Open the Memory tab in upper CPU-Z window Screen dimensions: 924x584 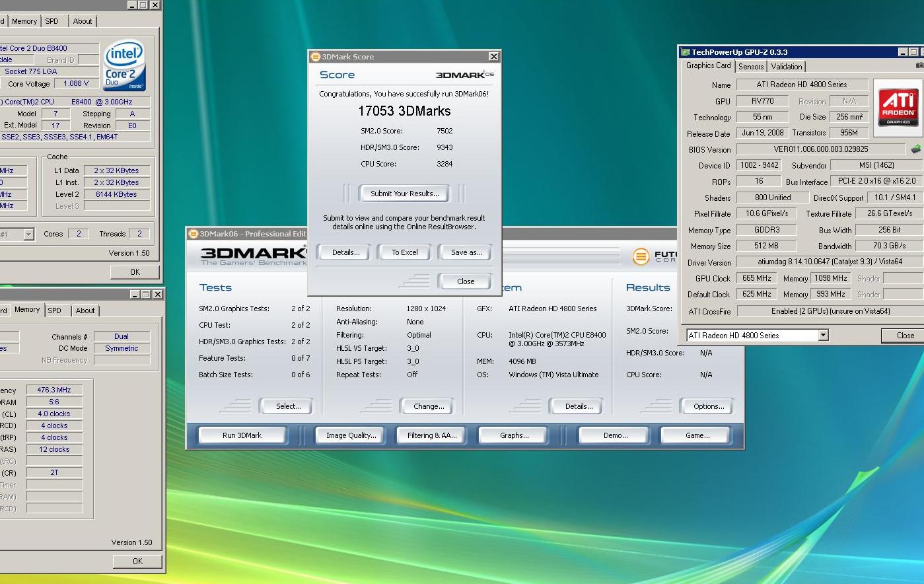[x=24, y=21]
